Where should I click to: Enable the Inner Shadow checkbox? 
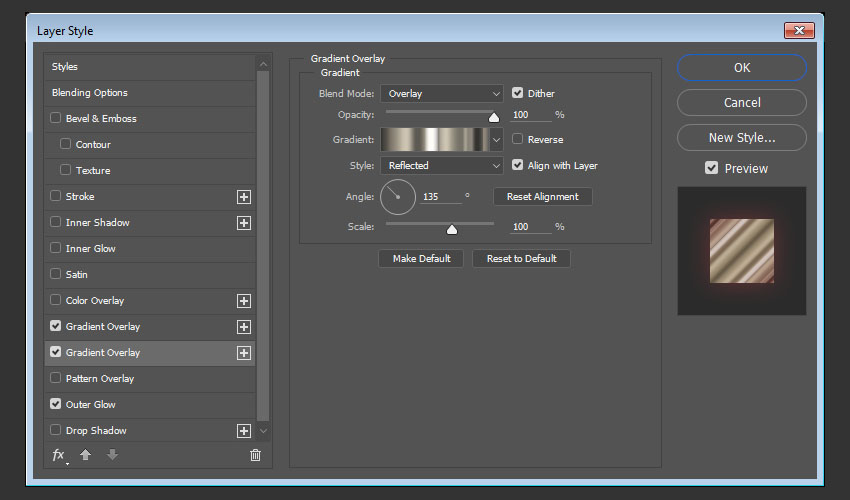point(55,222)
